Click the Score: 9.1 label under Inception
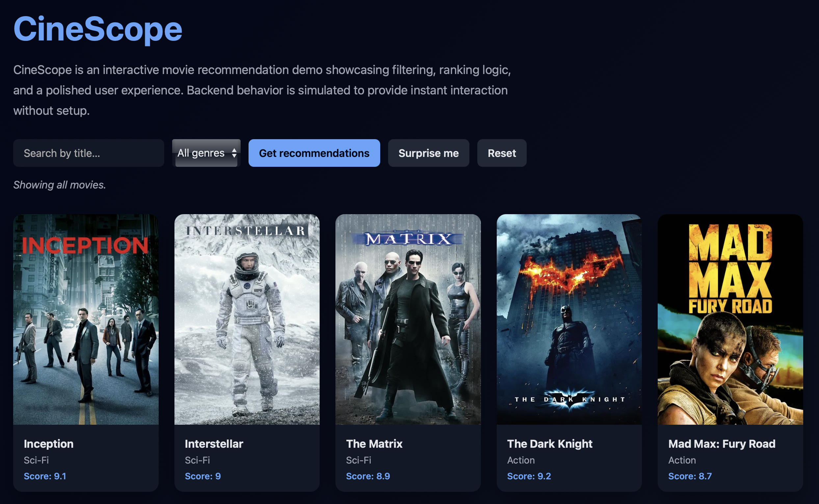 click(45, 476)
